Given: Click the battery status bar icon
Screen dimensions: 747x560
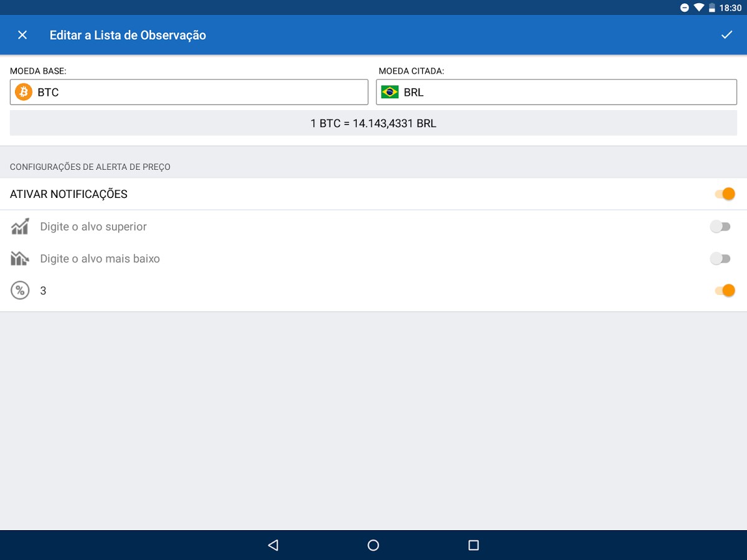Looking at the screenshot, I should click(712, 7).
